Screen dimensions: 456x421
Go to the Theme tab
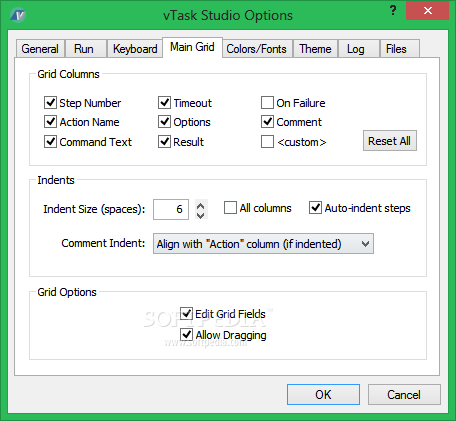tap(315, 49)
